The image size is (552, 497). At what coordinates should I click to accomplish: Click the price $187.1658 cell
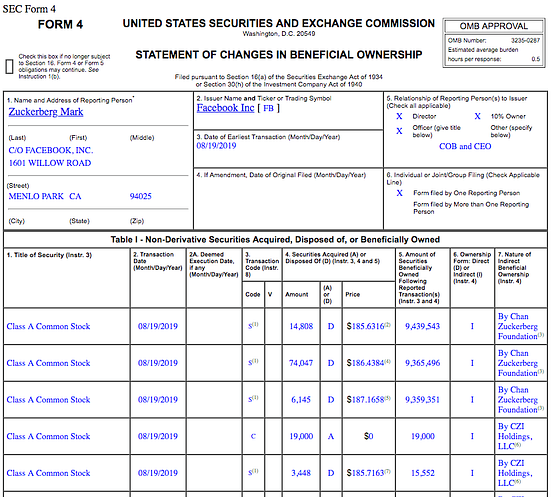click(369, 400)
